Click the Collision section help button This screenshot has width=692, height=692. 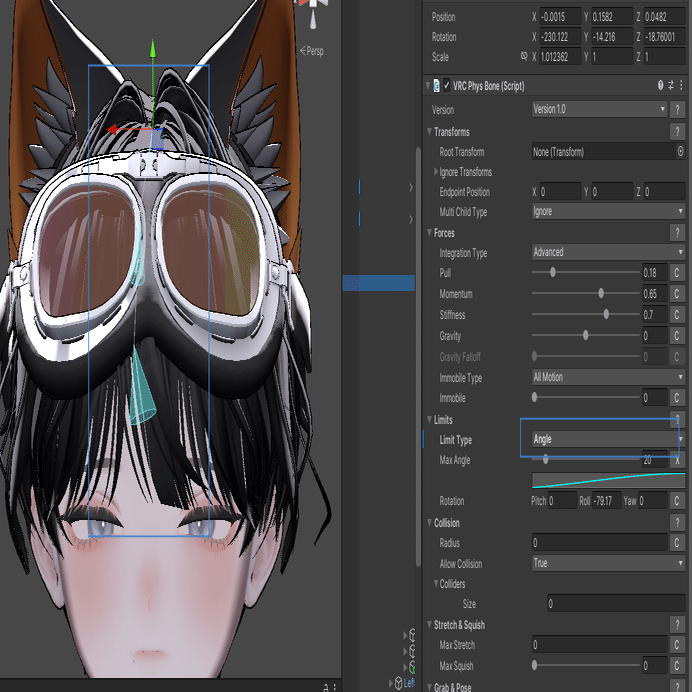[677, 523]
